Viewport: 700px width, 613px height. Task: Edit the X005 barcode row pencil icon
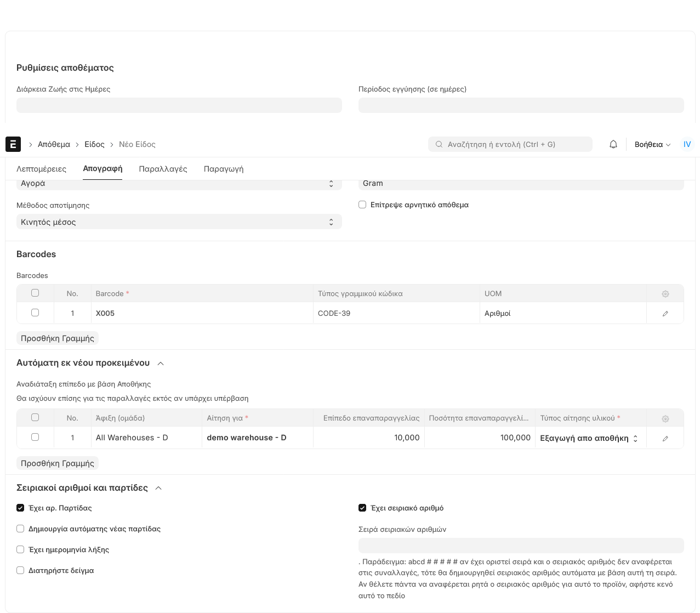[x=665, y=314]
